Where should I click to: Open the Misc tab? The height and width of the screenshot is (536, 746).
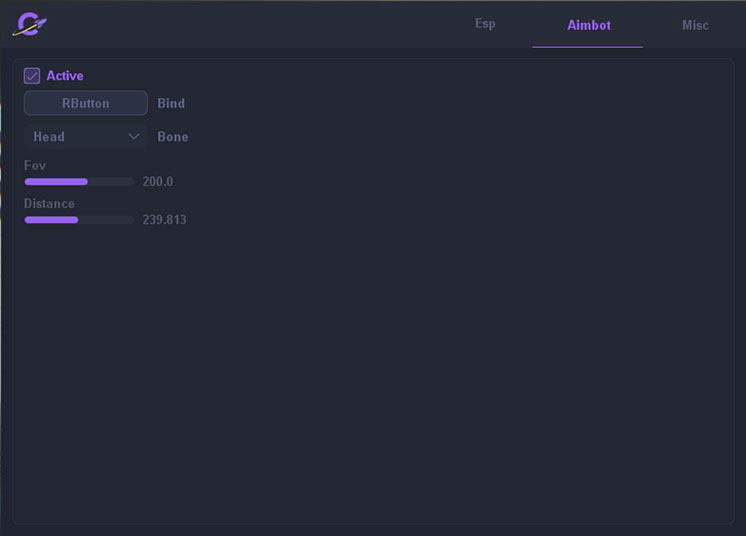(695, 25)
